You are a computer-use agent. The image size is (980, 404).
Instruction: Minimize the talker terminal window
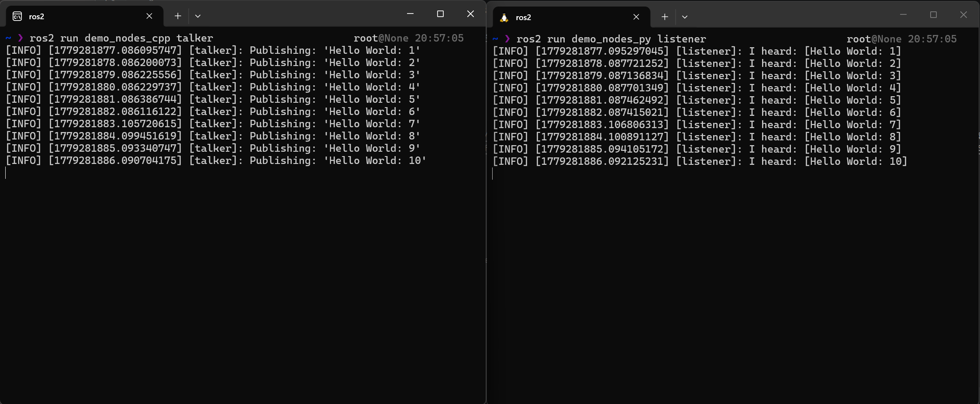click(x=410, y=14)
